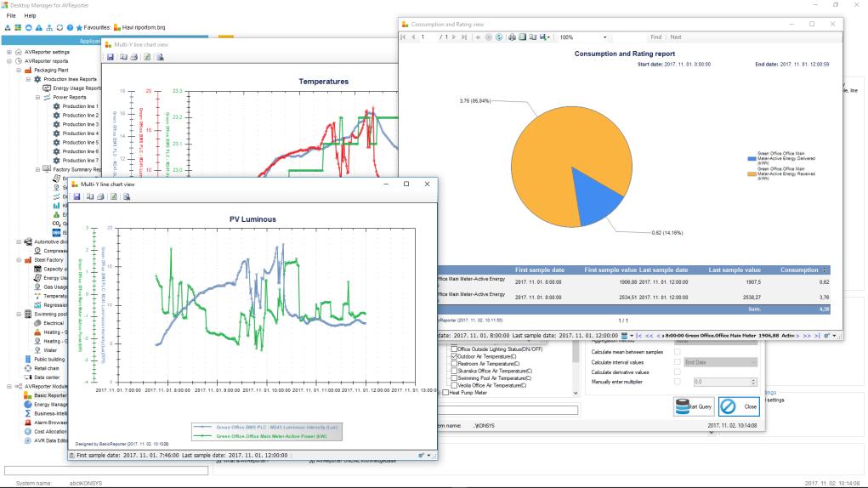Click the refresh icon in report viewer toolbar
Screen dimensions: 868x488
(499, 37)
